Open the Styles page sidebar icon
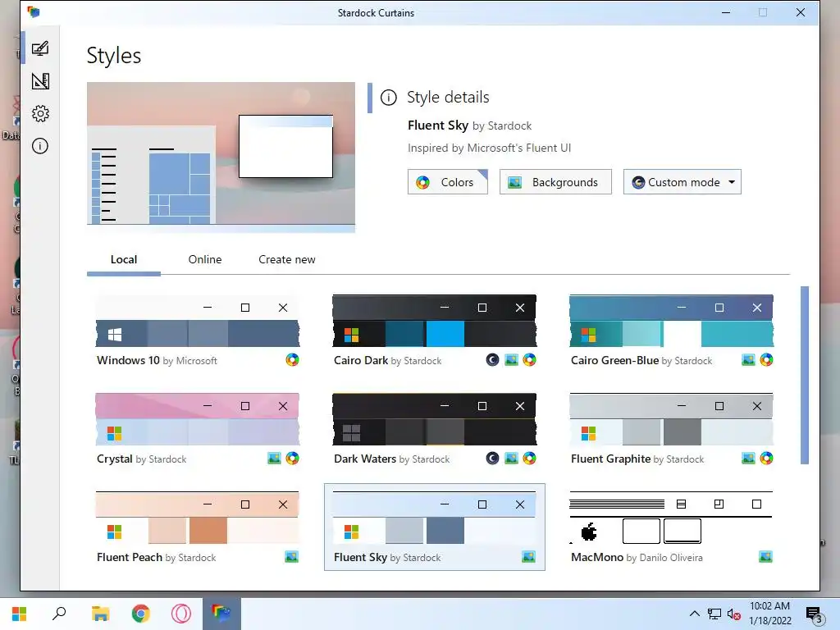The image size is (840, 630). point(40,48)
